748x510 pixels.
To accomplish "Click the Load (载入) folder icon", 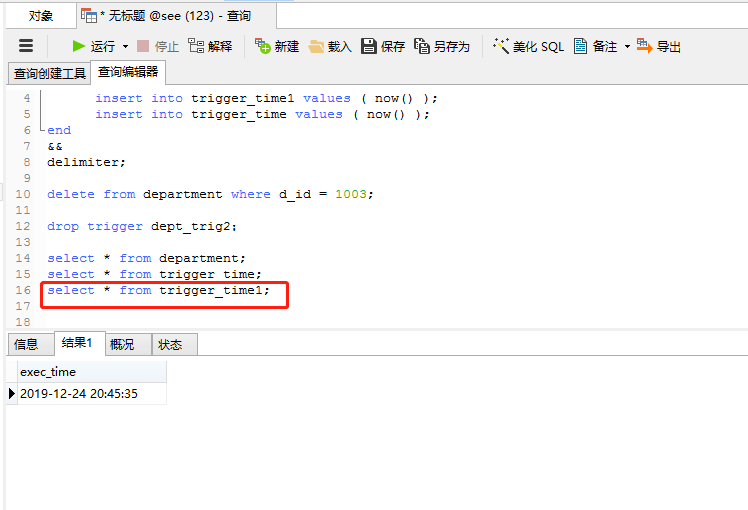I will click(x=316, y=46).
